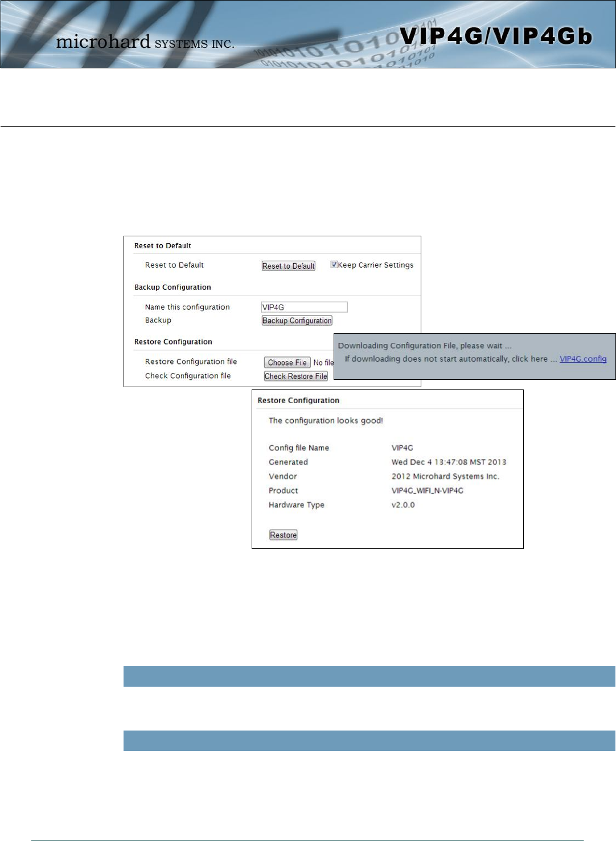This screenshot has width=616, height=841.
Task: Select the 'microhard SYSTEMS INC.' logo text
Action: (145, 42)
